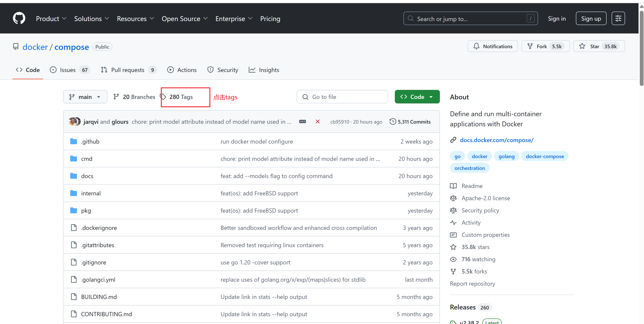This screenshot has height=324, width=644.
Task: Click the Go to file input
Action: point(342,97)
